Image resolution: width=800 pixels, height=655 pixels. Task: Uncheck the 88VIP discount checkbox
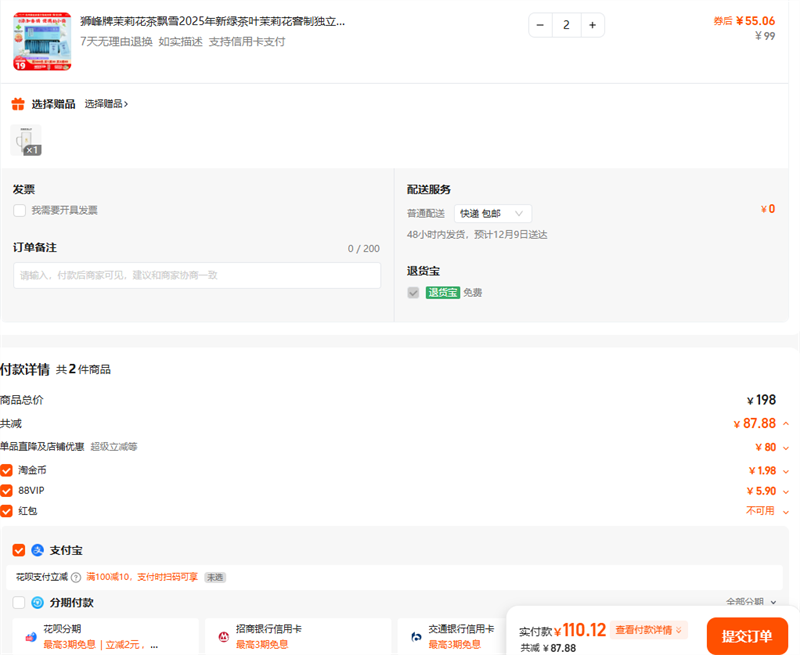[7, 491]
